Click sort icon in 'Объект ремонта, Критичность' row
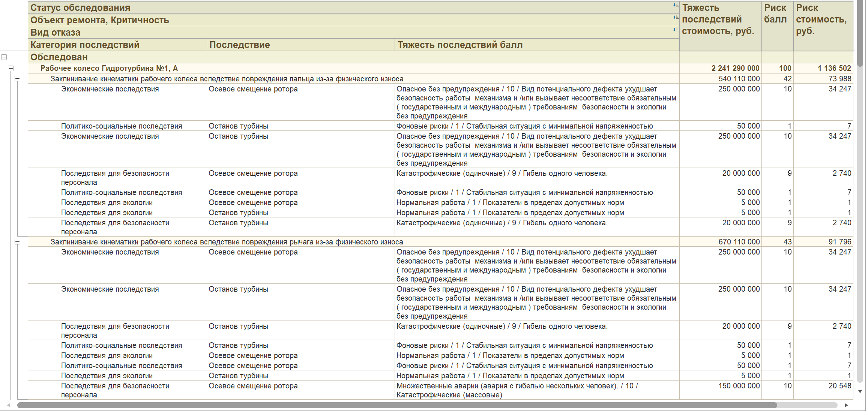This screenshot has width=868, height=412. [676, 18]
